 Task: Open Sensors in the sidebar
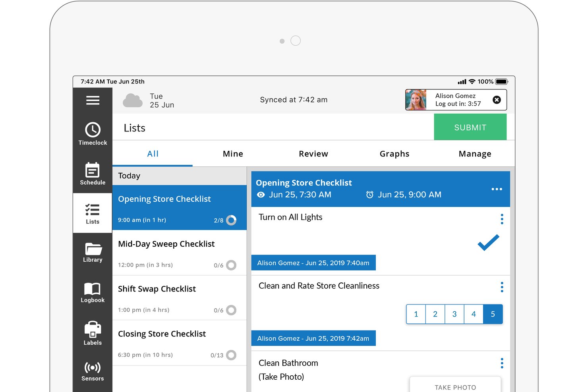tap(93, 371)
